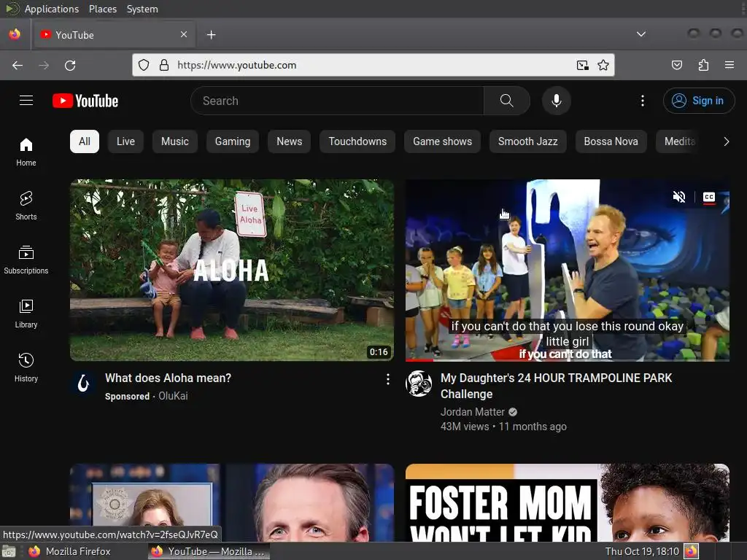747x560 pixels.
Task: Open the Applications menu
Action: pyautogui.click(x=52, y=9)
